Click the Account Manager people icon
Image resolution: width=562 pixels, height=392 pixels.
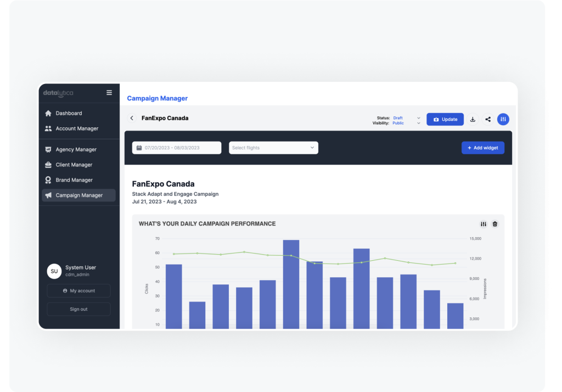pos(48,128)
